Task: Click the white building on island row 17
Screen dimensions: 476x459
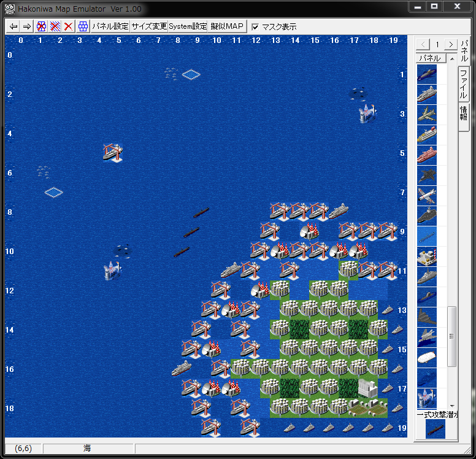Action: click(367, 388)
